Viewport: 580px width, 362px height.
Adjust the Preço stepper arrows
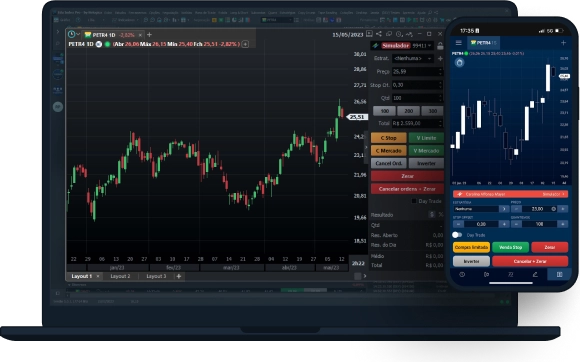(x=440, y=71)
